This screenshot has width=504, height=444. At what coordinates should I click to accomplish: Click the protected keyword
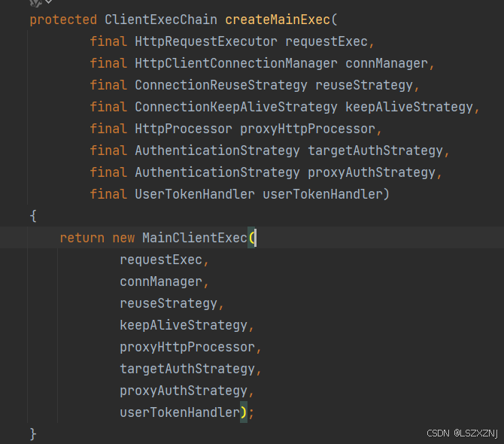(63, 20)
